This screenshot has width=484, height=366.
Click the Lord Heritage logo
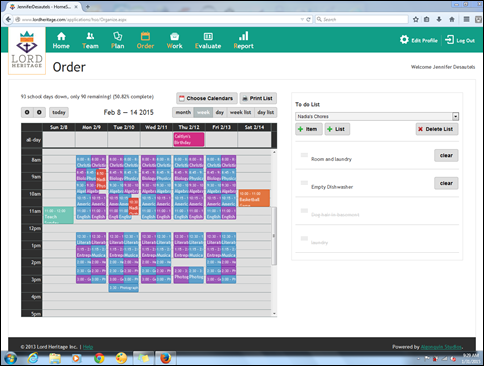point(27,50)
